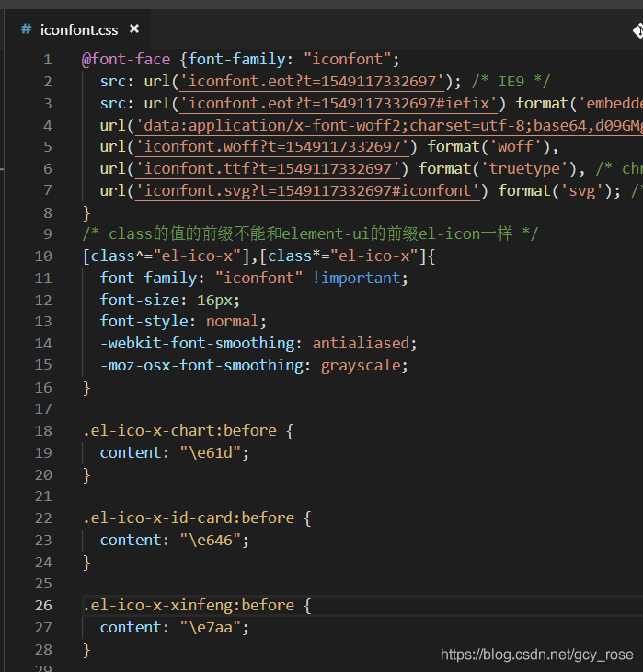Click the 'normal' font-style value
This screenshot has height=672, width=643.
232,322
